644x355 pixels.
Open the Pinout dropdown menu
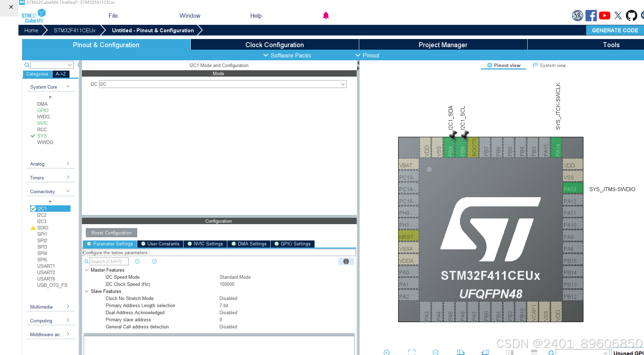367,55
